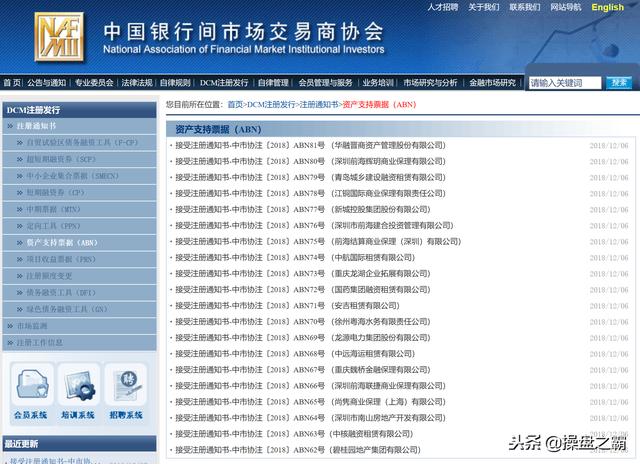Select 自贸试验区债务融资工具 (F-CP) in sidebar

coord(79,142)
